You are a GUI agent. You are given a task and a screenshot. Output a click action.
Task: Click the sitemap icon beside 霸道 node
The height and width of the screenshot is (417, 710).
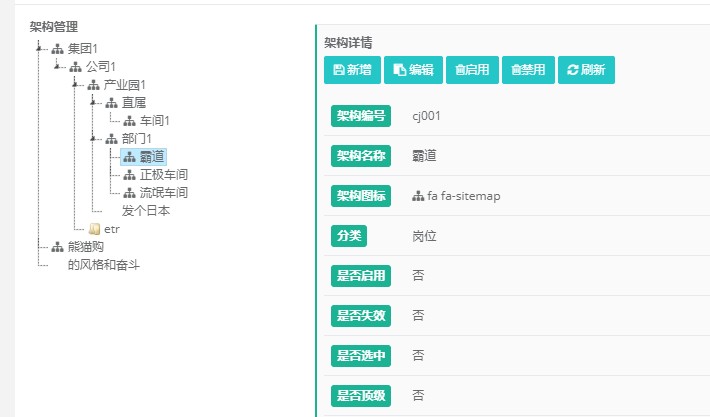pyautogui.click(x=130, y=157)
